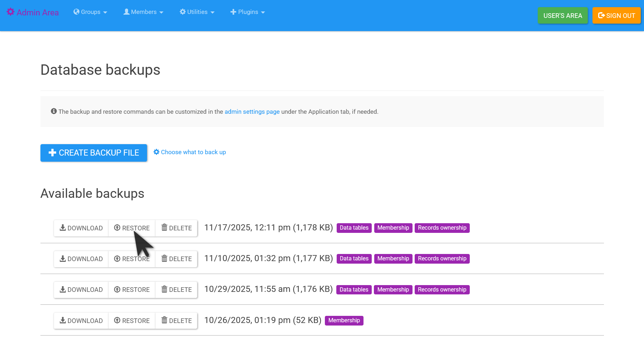
Task: Delete the 10/29/2025 backup
Action: (x=176, y=290)
